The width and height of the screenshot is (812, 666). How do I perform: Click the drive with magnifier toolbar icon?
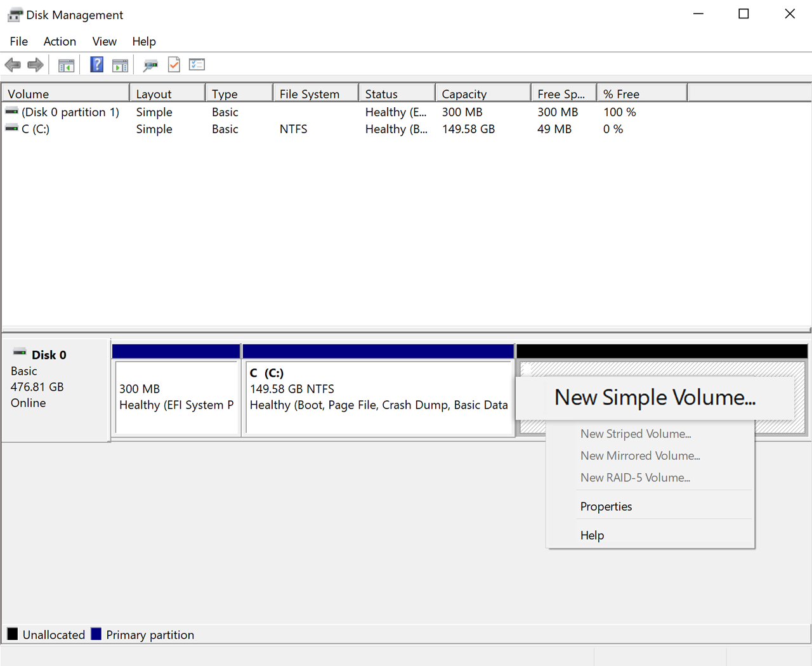tap(150, 65)
